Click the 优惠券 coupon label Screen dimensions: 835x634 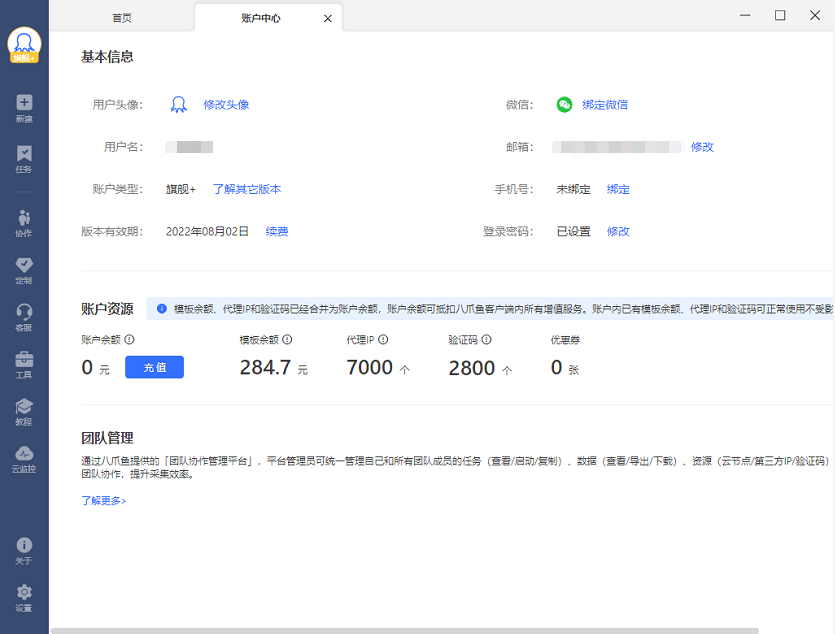pos(565,340)
